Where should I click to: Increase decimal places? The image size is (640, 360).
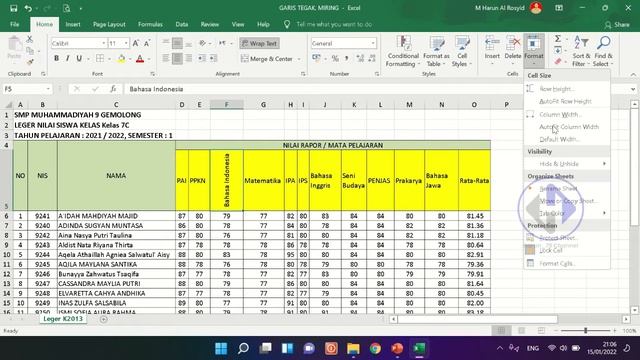point(360,59)
